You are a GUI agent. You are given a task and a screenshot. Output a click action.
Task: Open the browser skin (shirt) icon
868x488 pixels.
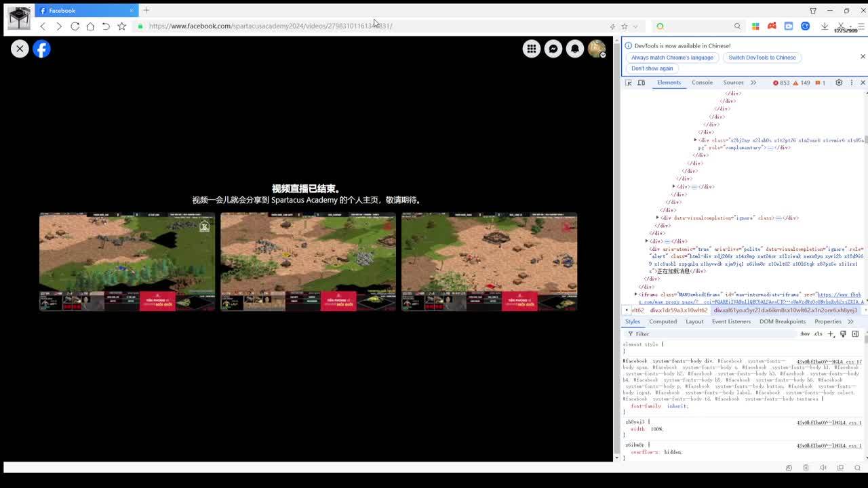(813, 11)
